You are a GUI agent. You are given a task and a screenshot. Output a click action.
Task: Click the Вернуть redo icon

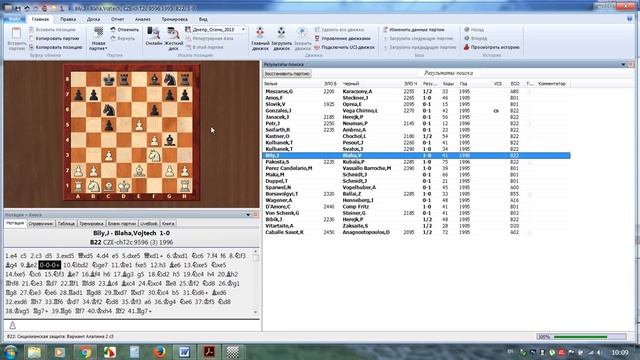pyautogui.click(x=113, y=38)
